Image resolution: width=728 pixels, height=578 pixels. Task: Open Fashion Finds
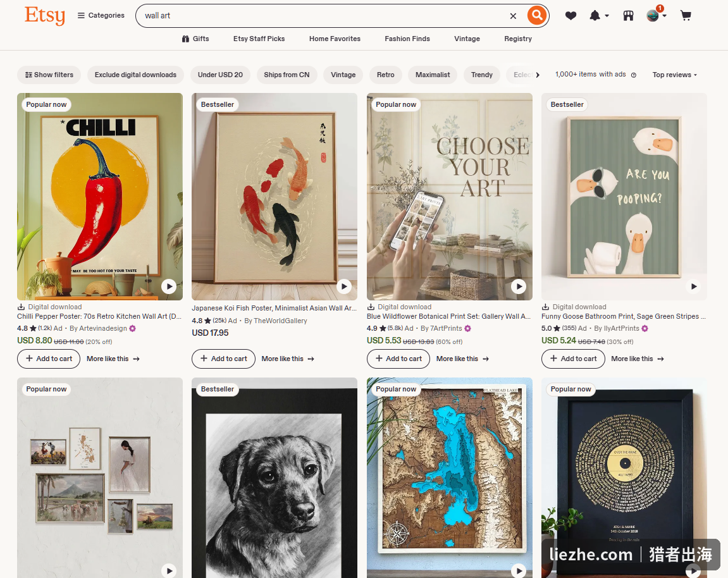pyautogui.click(x=407, y=39)
